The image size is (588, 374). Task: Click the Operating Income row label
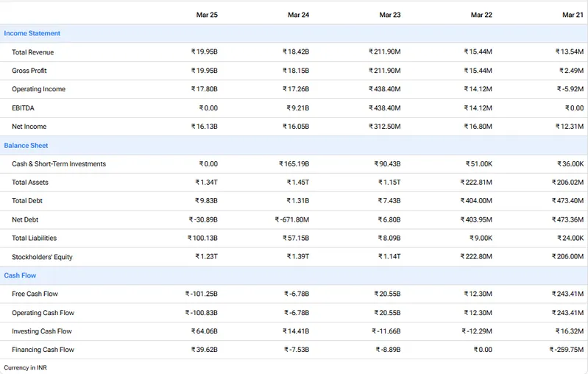[x=38, y=89]
